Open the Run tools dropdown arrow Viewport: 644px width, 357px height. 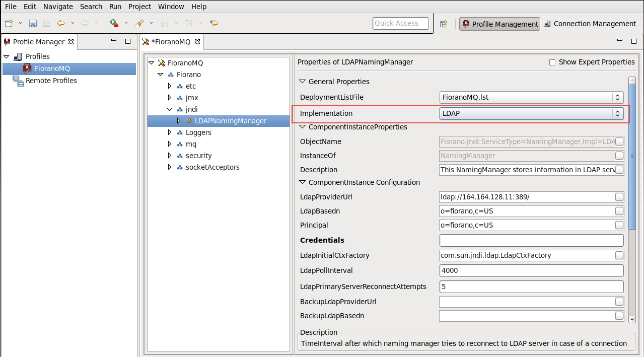tap(126, 23)
